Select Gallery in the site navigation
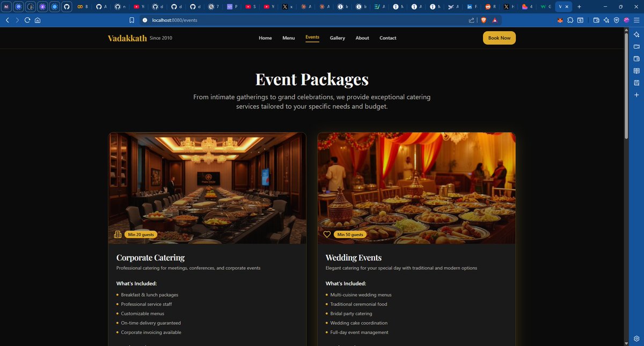Image resolution: width=644 pixels, height=346 pixels. tap(337, 38)
